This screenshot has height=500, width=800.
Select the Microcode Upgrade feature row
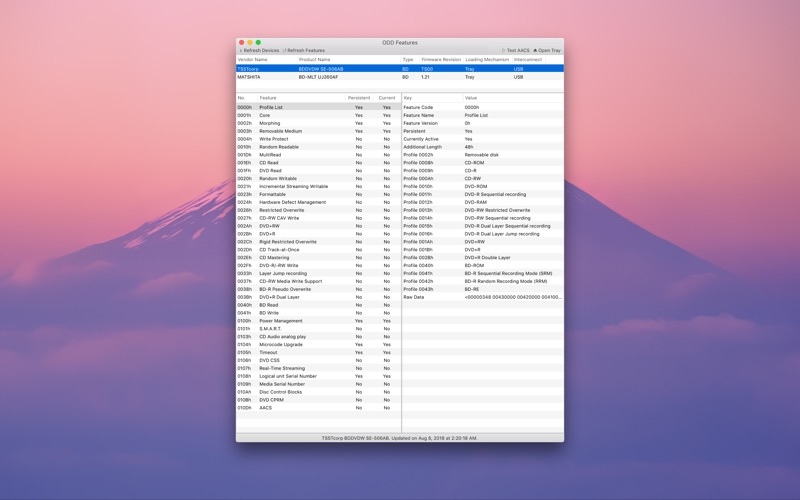318,344
